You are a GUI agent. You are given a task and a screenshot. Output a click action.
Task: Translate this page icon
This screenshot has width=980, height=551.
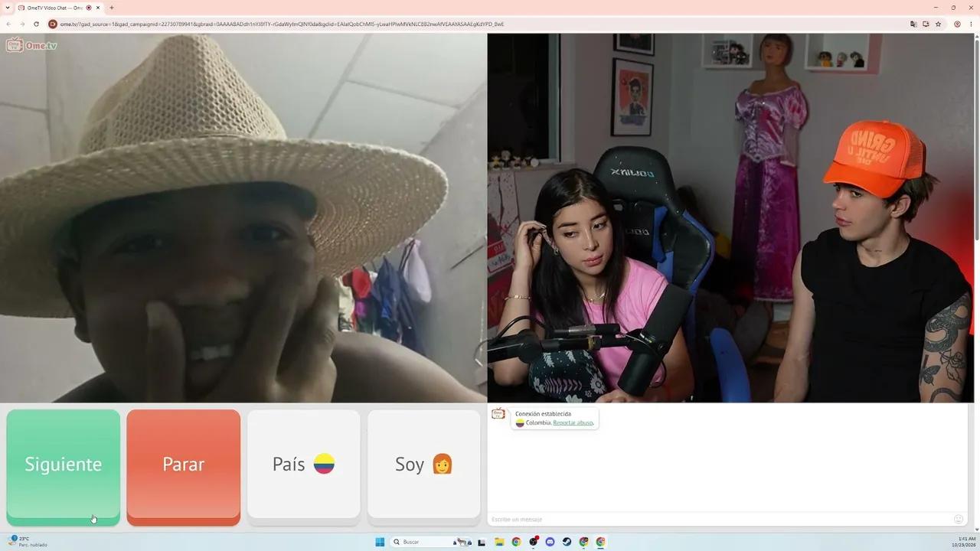tap(913, 24)
